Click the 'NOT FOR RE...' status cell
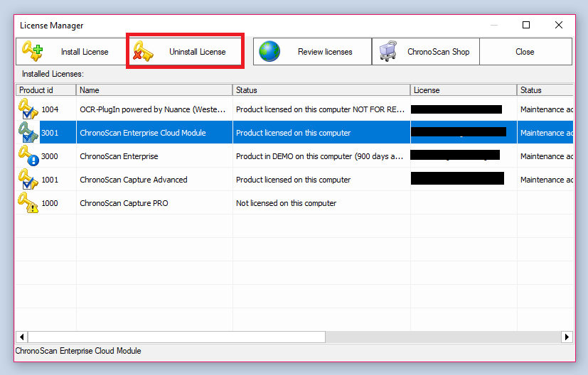This screenshot has height=375, width=588. [321, 109]
